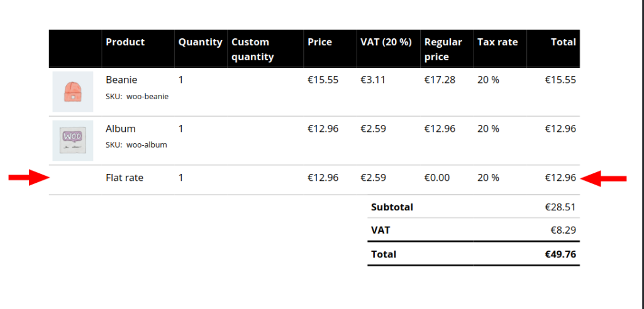This screenshot has height=309, width=644.
Task: Click Flat rate's €0.00 regular price
Action: [x=437, y=178]
